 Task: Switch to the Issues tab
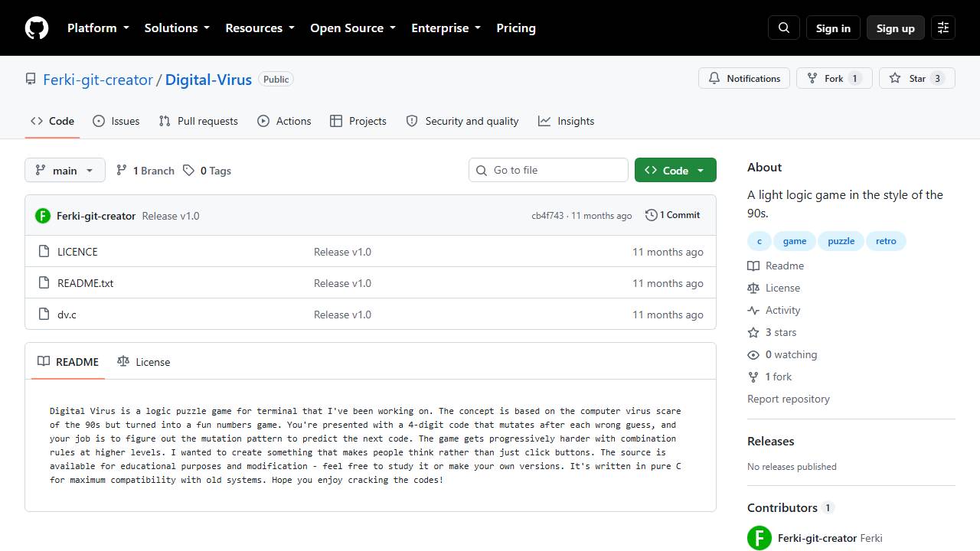point(116,121)
